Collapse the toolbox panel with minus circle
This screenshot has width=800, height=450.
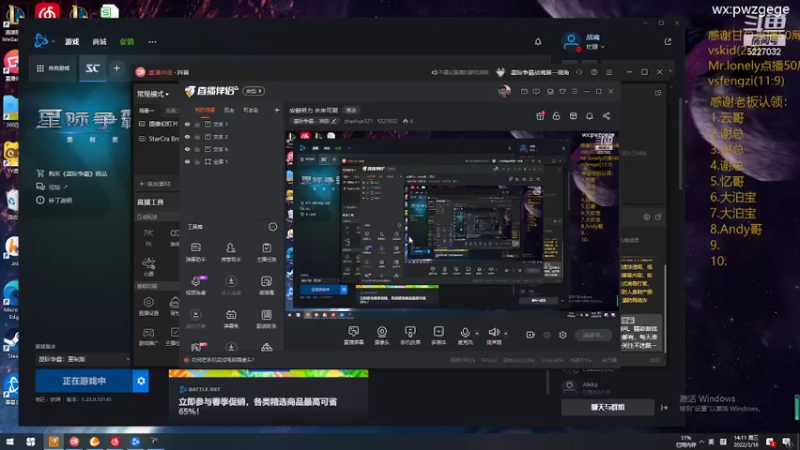tap(272, 227)
